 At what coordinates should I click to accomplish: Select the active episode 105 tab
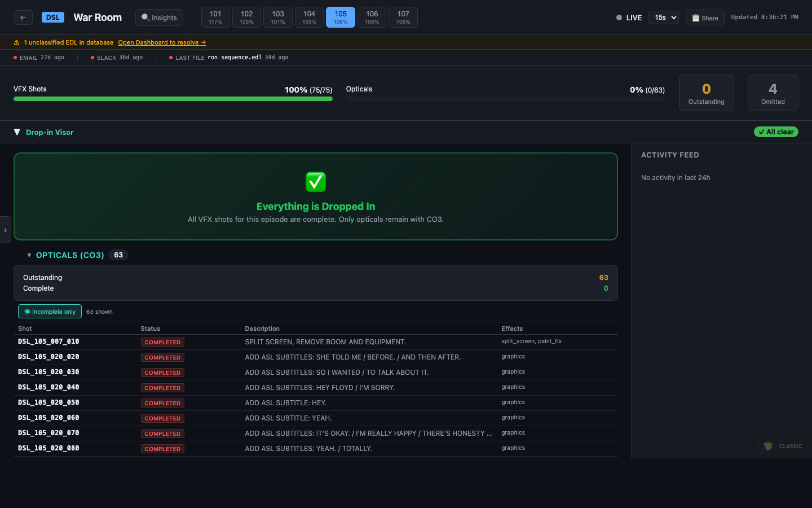point(341,17)
